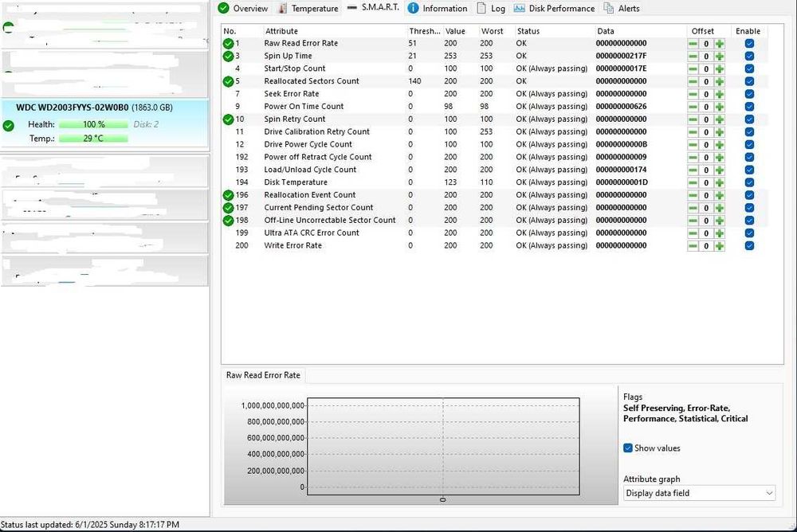Toggle Enable checkbox for Disk Temperature
797x532 pixels.
click(x=749, y=182)
